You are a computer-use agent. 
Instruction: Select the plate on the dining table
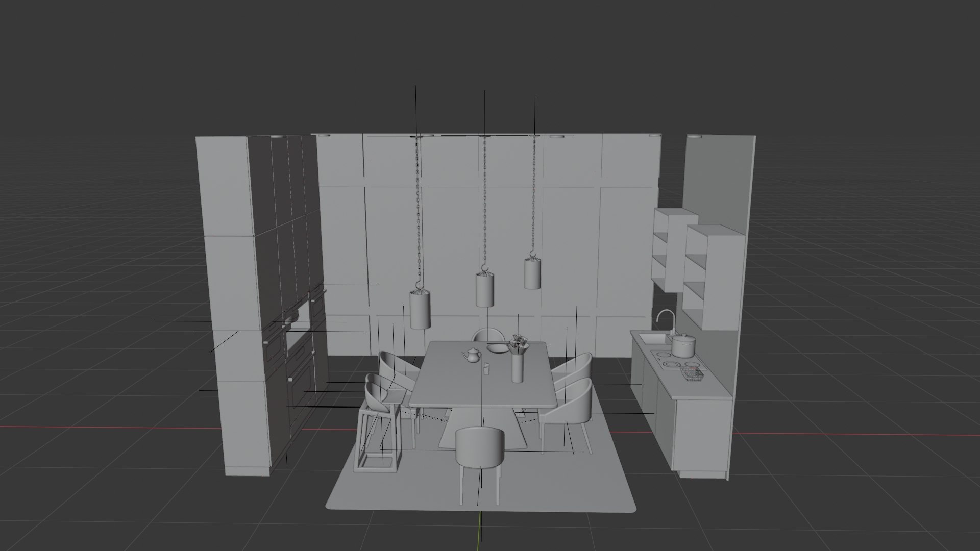(497, 348)
